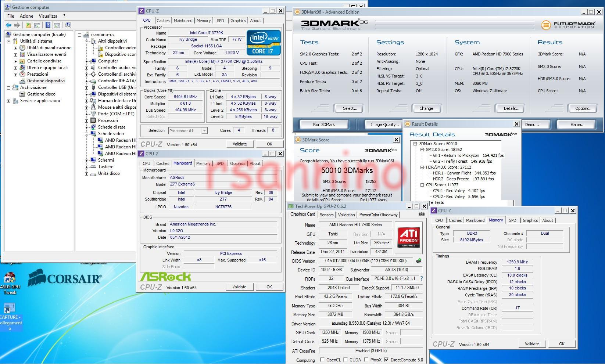Toggle console tree pane toolbar icon
The width and height of the screenshot is (605, 364).
[37, 25]
